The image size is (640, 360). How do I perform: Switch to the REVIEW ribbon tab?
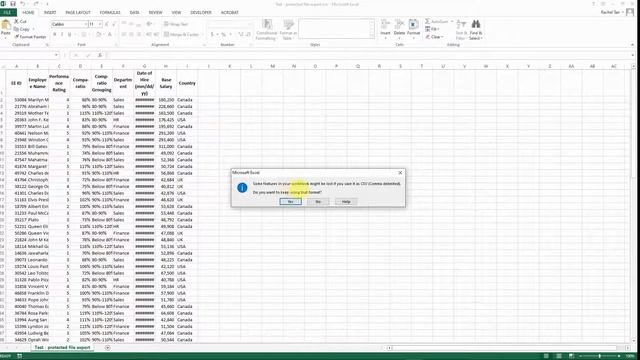pos(156,12)
